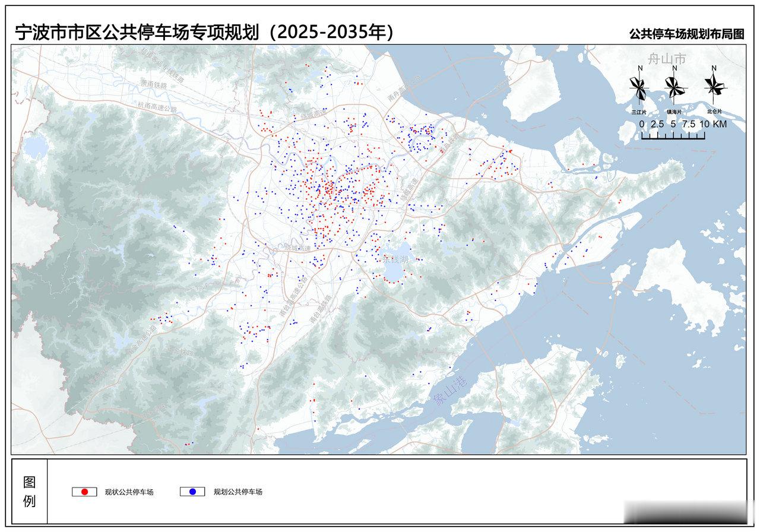The height and width of the screenshot is (532, 760).
Task: Click the 象山港 bay label
Action: (450, 390)
